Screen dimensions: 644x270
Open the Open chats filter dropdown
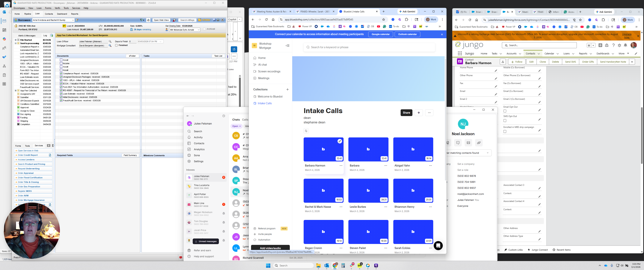[x=236, y=126]
